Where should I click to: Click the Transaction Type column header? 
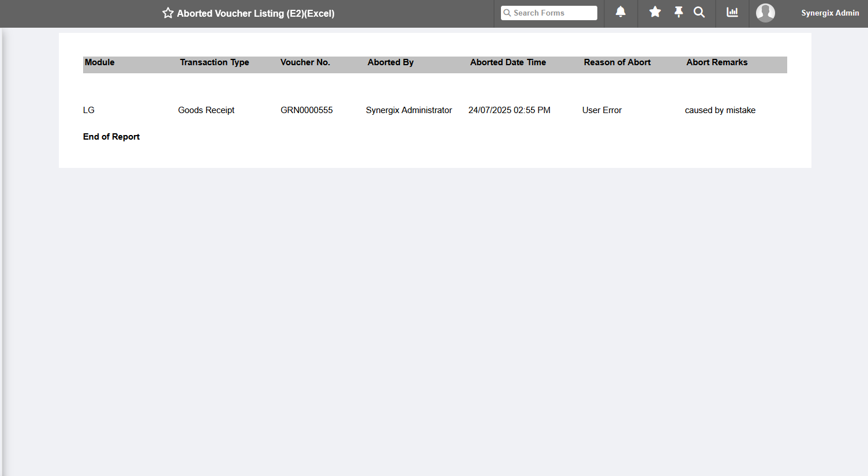click(x=214, y=62)
